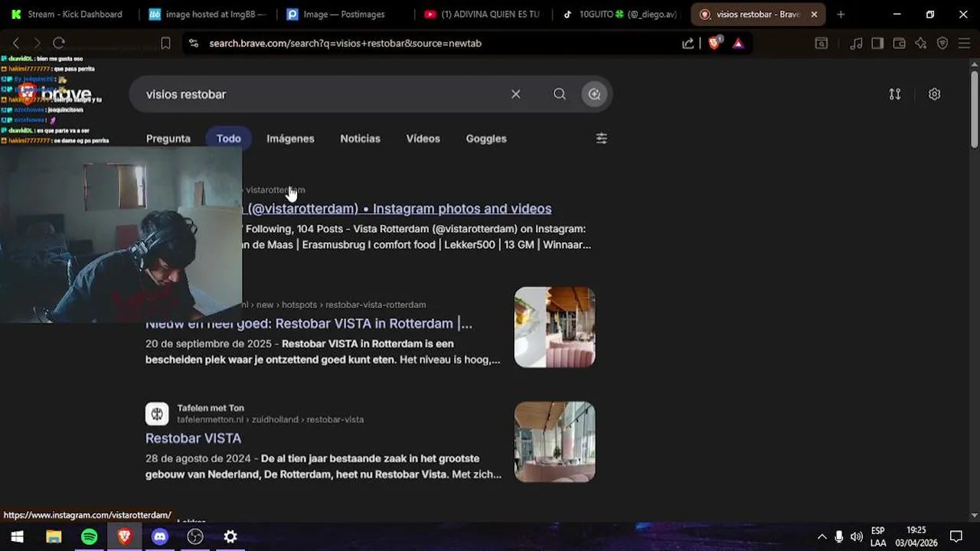Screen dimensions: 980x551
Task: Open the Brave VPN shield icon
Action: click(942, 44)
